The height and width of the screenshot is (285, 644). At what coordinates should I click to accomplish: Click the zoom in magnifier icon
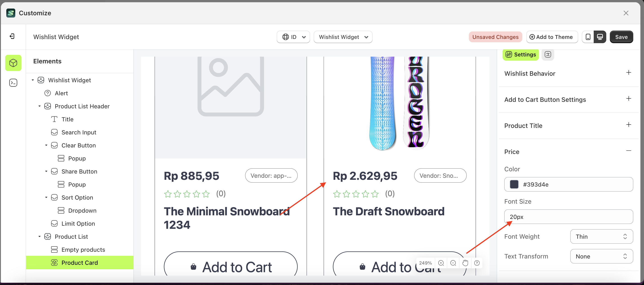tap(441, 263)
